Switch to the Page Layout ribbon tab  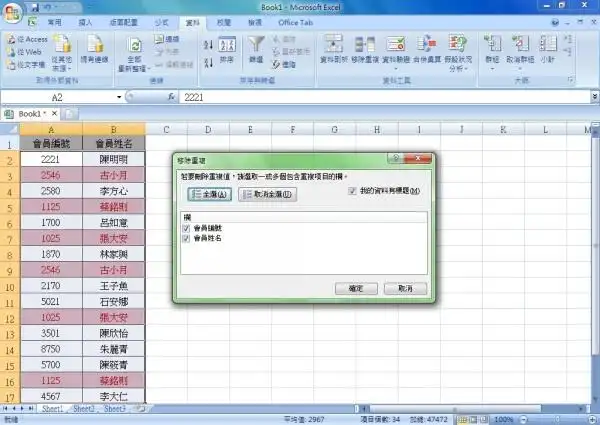point(124,23)
